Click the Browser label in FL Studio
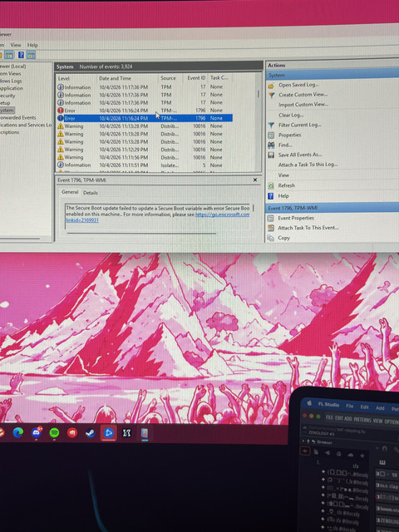This screenshot has height=532, width=399. [324, 442]
